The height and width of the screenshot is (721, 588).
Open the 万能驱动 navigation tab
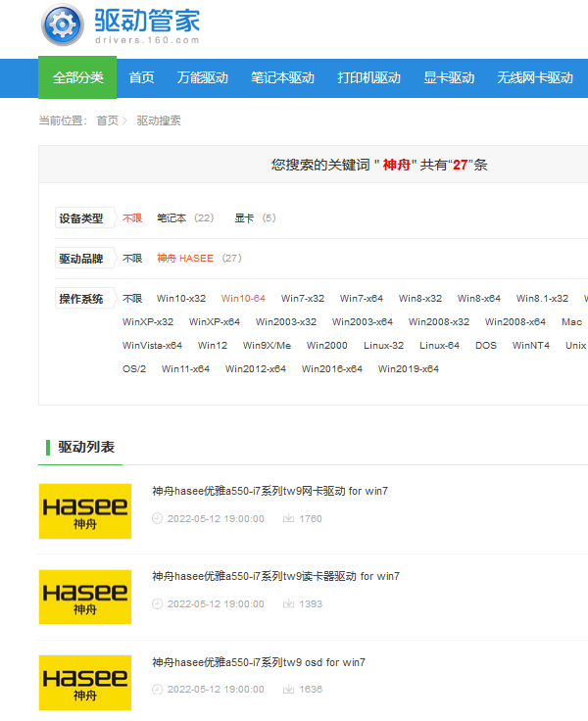coord(203,77)
